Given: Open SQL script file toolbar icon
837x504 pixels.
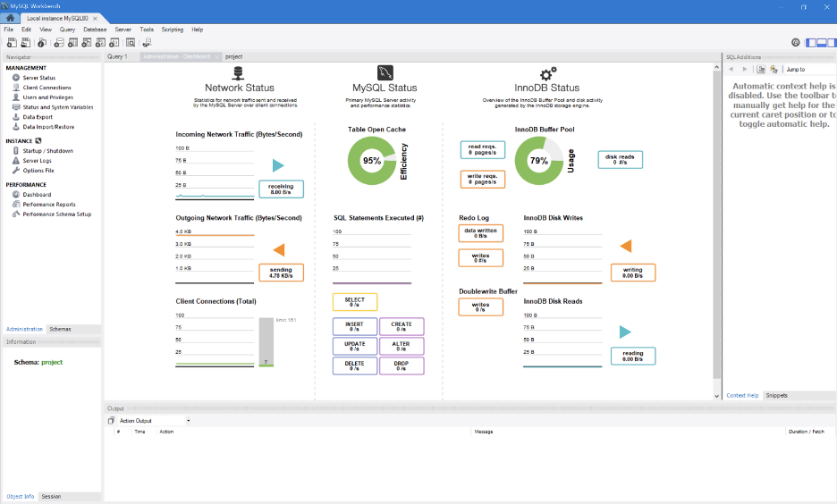Looking at the screenshot, I should 25,43.
